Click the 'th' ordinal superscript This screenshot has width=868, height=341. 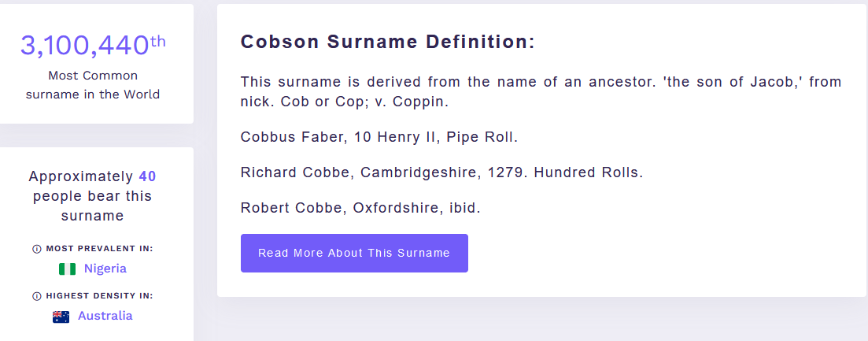(158, 41)
